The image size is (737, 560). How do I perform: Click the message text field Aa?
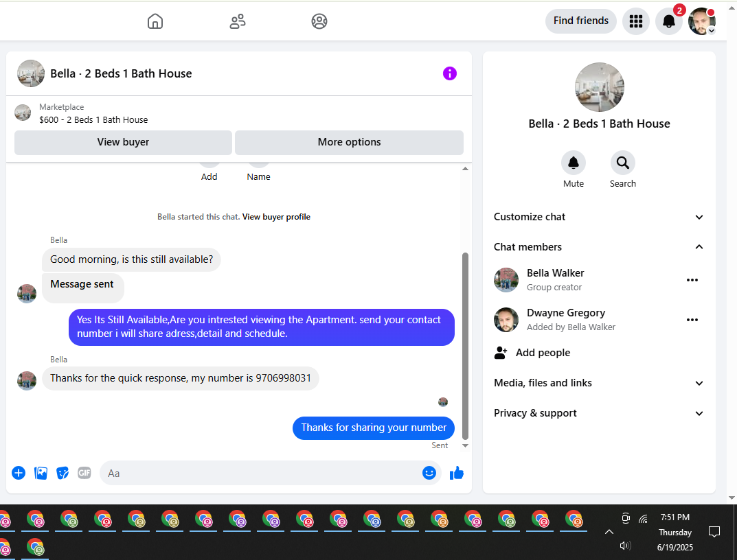coord(263,473)
